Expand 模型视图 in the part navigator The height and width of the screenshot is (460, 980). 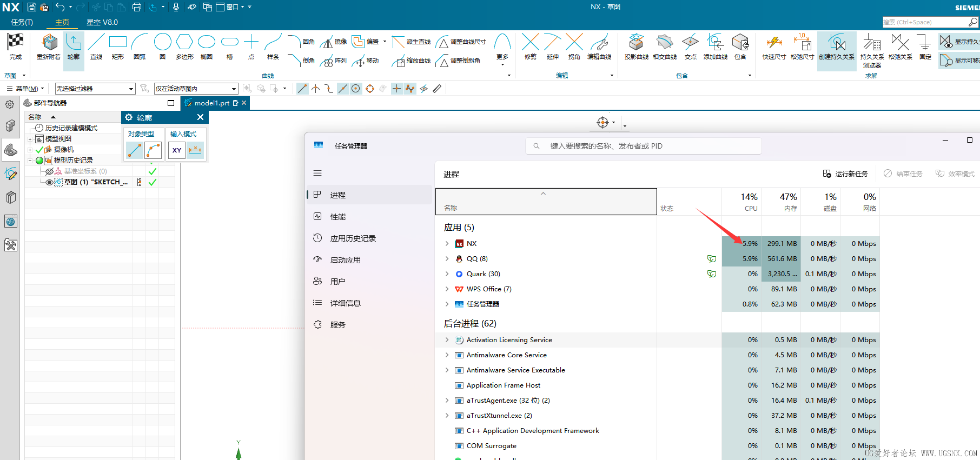coord(30,139)
